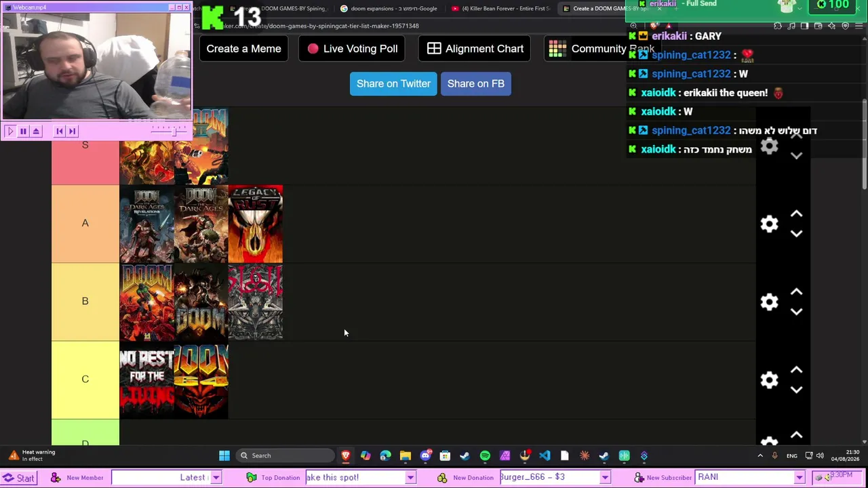Viewport: 868px width, 488px height.
Task: Click erikakii username in chat
Action: click(669, 36)
